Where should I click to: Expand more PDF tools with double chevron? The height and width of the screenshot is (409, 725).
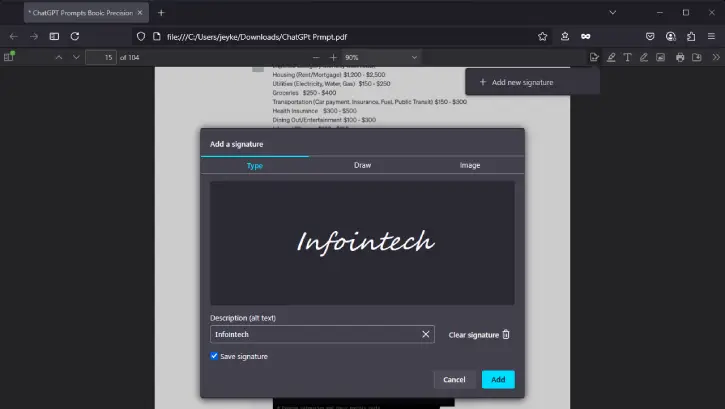716,57
